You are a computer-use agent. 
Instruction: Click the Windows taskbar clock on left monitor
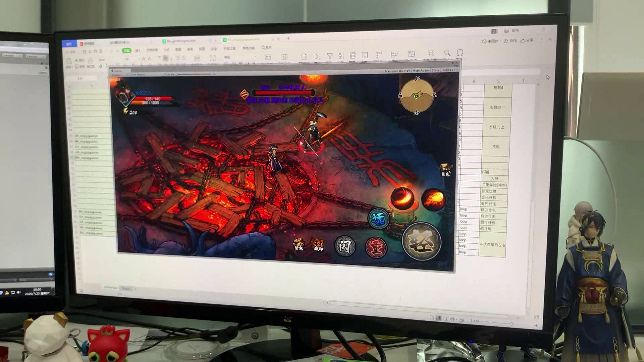[x=37, y=291]
